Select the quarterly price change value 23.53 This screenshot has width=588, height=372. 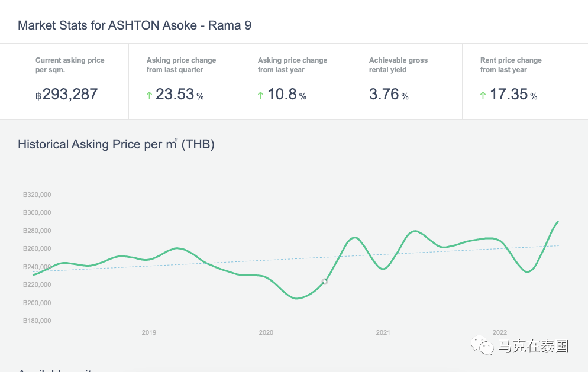175,94
